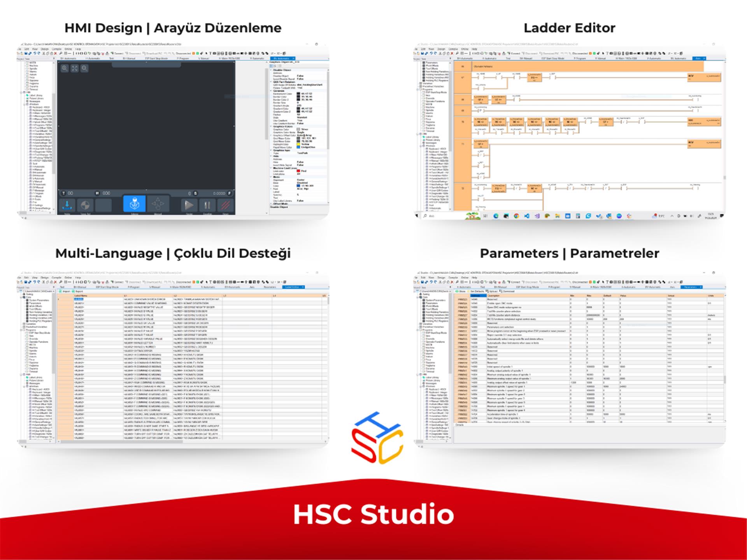Click play button in HMI preview bar

pos(189,205)
